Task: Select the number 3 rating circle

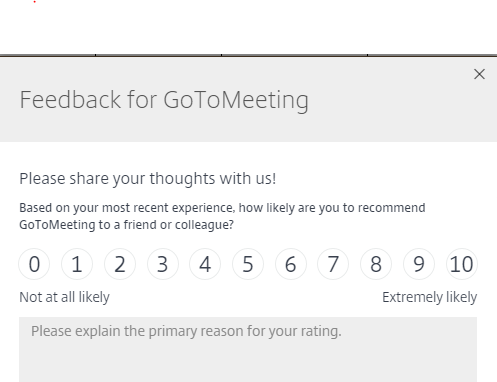Action: [x=162, y=264]
